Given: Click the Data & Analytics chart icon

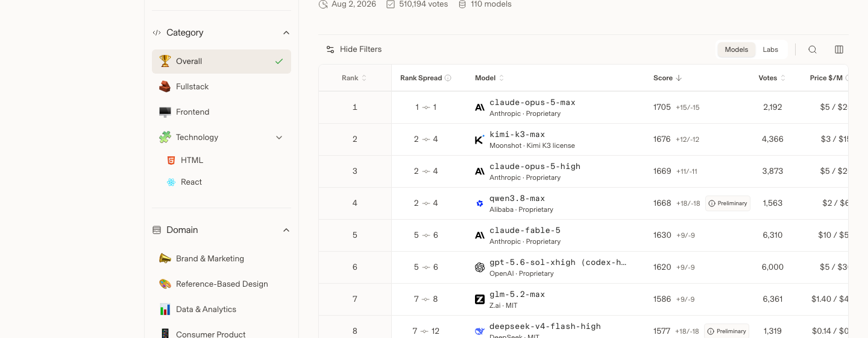Looking at the screenshot, I should click(165, 309).
